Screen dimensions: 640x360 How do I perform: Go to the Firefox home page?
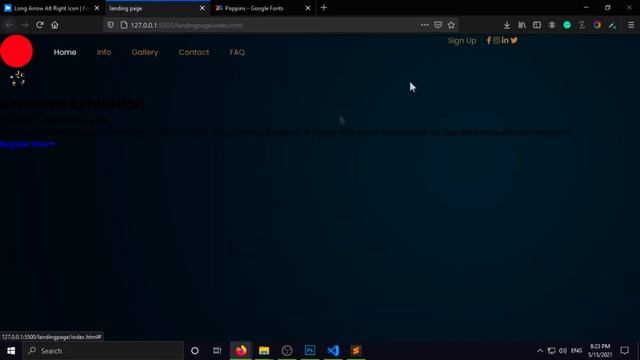55,25
